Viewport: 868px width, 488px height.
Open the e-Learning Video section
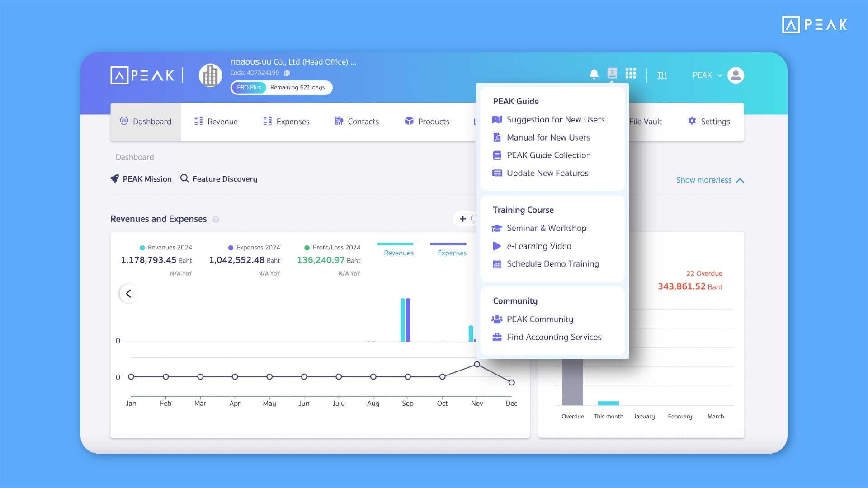pos(539,246)
